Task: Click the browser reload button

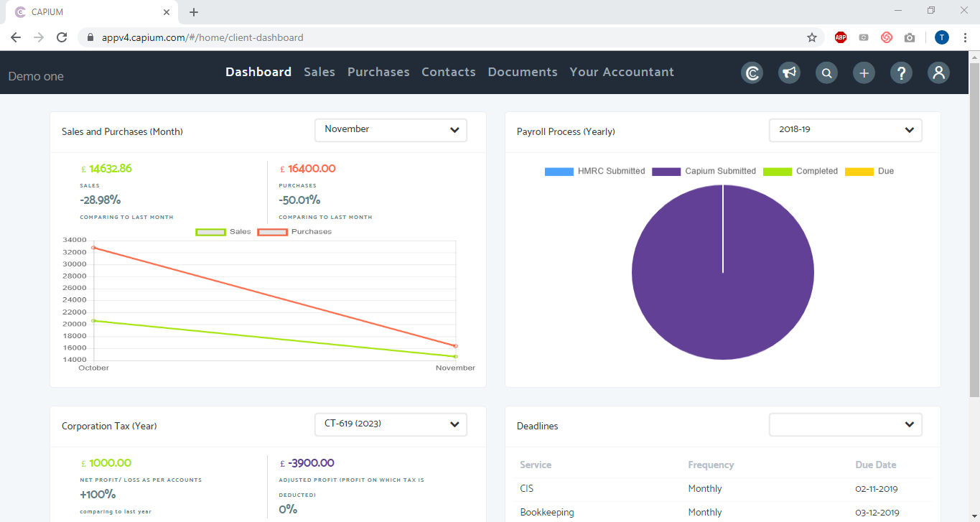Action: coord(62,37)
